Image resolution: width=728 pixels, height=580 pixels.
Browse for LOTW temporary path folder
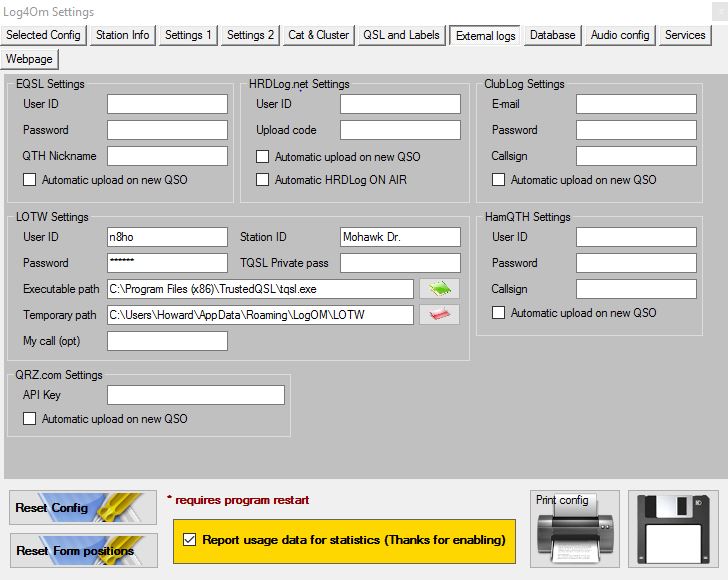click(439, 315)
